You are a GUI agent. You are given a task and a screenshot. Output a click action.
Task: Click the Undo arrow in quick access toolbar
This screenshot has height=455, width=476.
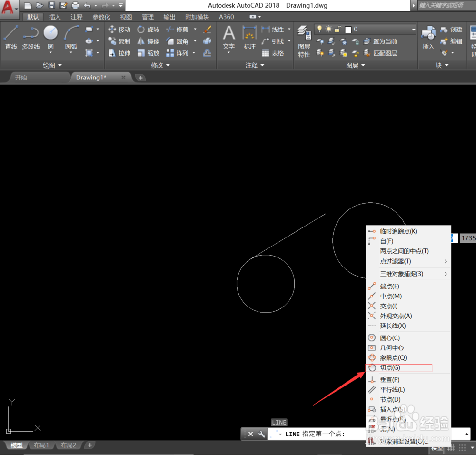(x=87, y=5)
